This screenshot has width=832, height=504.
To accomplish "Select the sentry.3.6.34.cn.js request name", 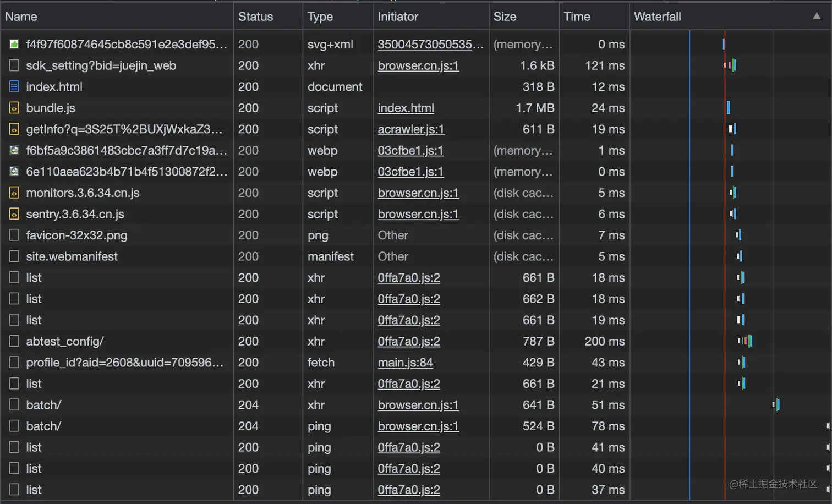I will (75, 214).
